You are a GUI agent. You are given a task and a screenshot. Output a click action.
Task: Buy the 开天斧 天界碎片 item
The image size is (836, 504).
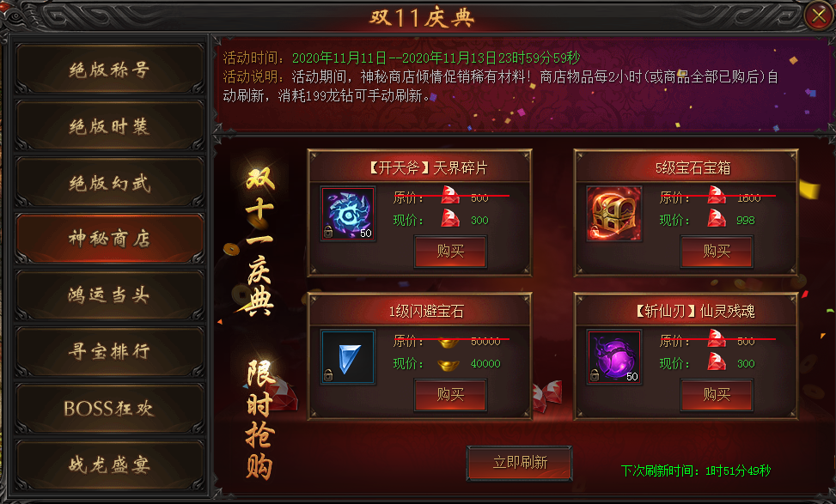[450, 251]
